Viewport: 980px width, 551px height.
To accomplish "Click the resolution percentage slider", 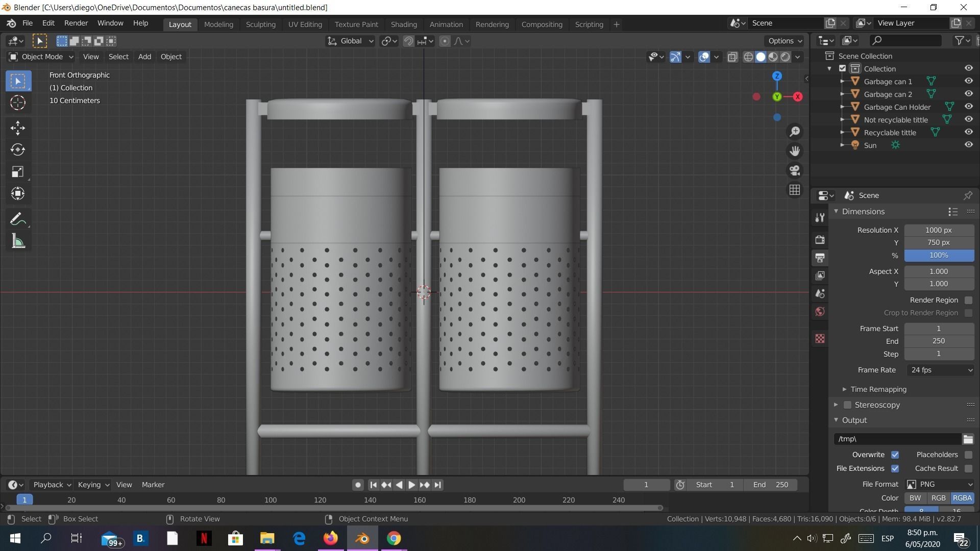I will (x=938, y=255).
